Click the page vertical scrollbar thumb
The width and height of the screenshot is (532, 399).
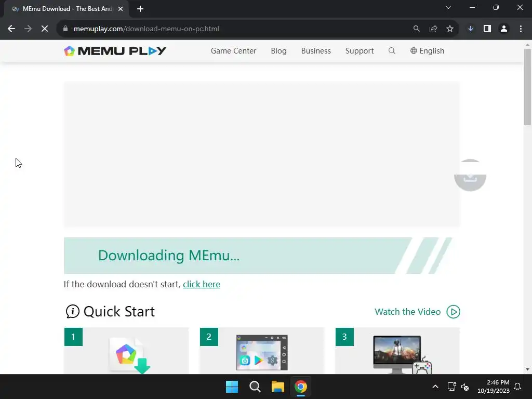(x=528, y=87)
